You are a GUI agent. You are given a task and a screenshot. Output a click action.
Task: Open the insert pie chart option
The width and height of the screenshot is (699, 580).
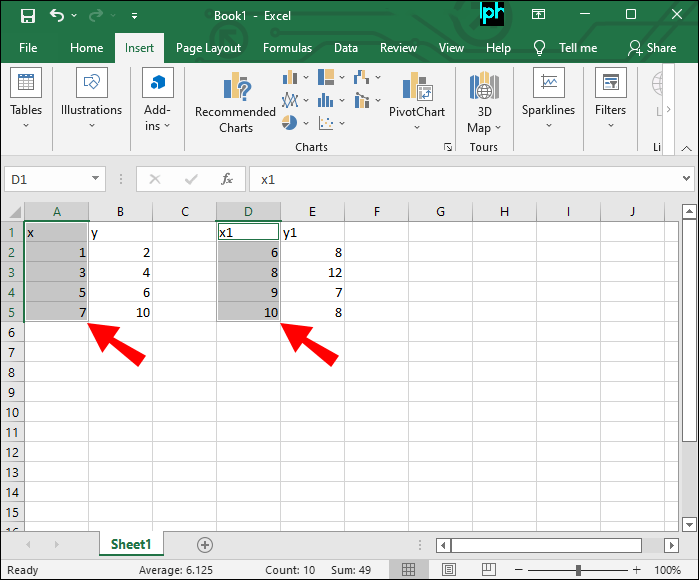pos(290,123)
